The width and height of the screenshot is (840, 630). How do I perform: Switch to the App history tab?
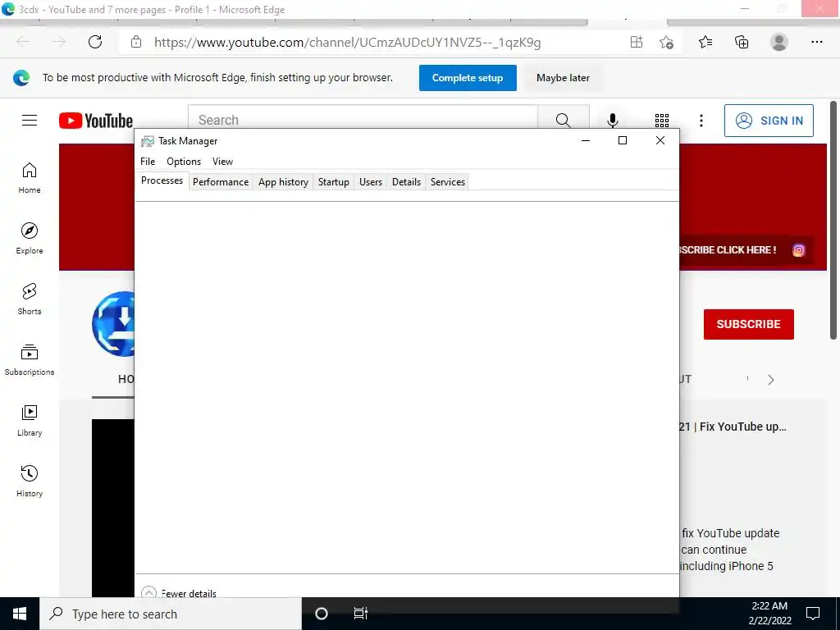pos(283,181)
